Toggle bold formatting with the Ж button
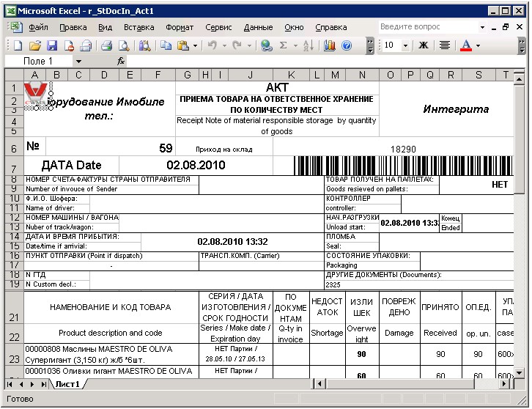This screenshot has height=409, width=532. [424, 45]
